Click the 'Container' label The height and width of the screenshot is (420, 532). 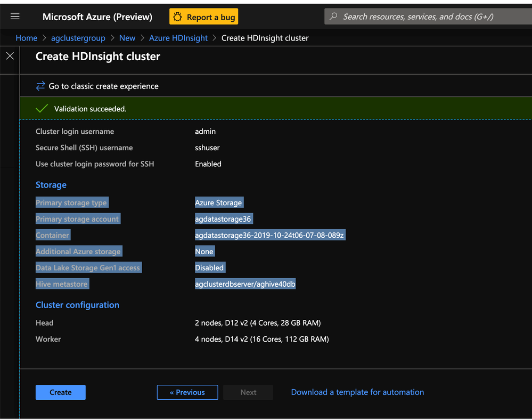pyautogui.click(x=53, y=235)
